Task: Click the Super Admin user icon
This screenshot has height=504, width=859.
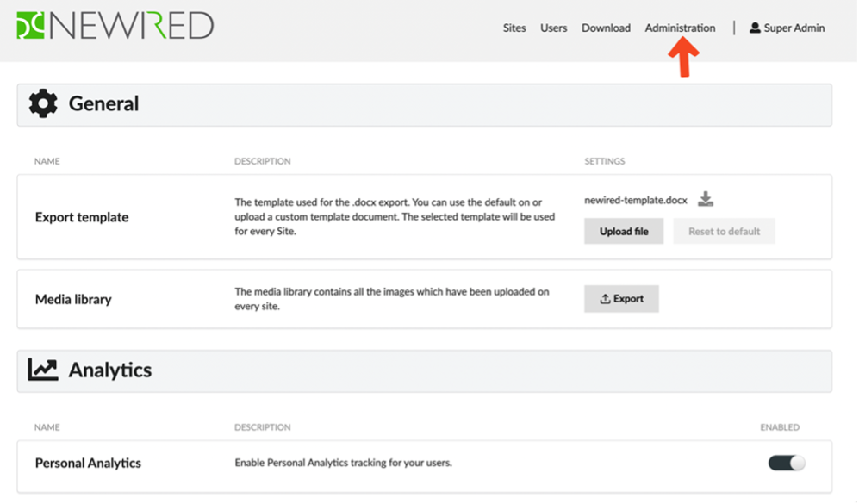Action: coord(755,28)
